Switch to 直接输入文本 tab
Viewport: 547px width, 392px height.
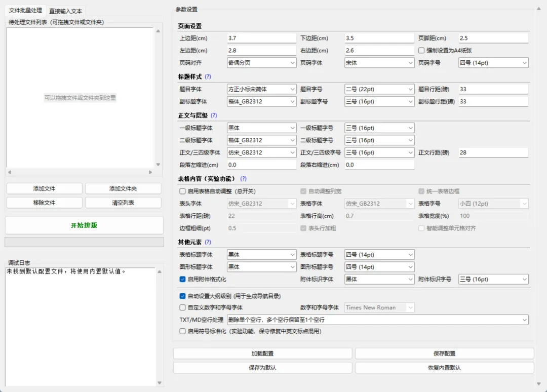pos(65,11)
